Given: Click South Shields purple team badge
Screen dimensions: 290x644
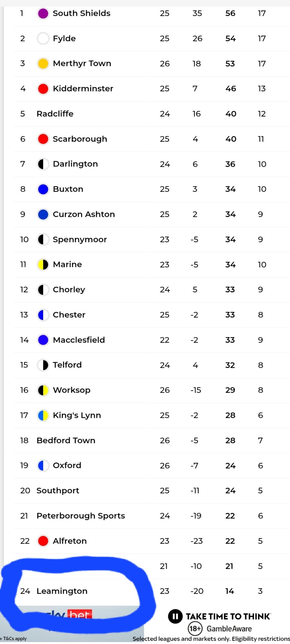Looking at the screenshot, I should coord(43,13).
